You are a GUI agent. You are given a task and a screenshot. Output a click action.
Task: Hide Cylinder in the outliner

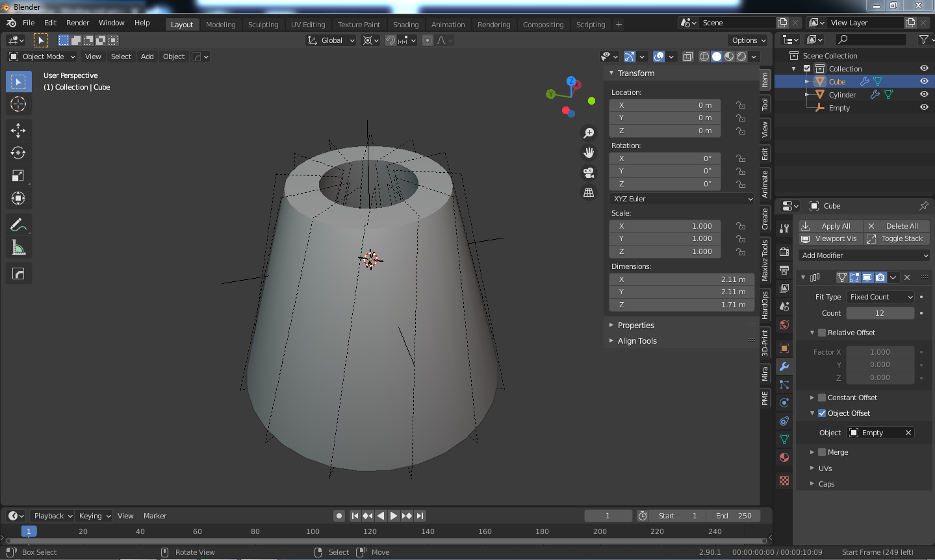coord(924,94)
